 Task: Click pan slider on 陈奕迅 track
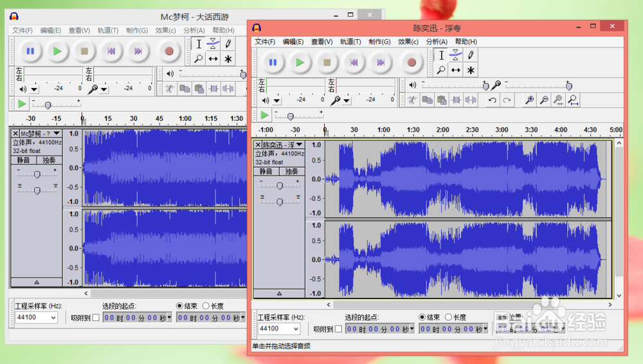click(280, 201)
